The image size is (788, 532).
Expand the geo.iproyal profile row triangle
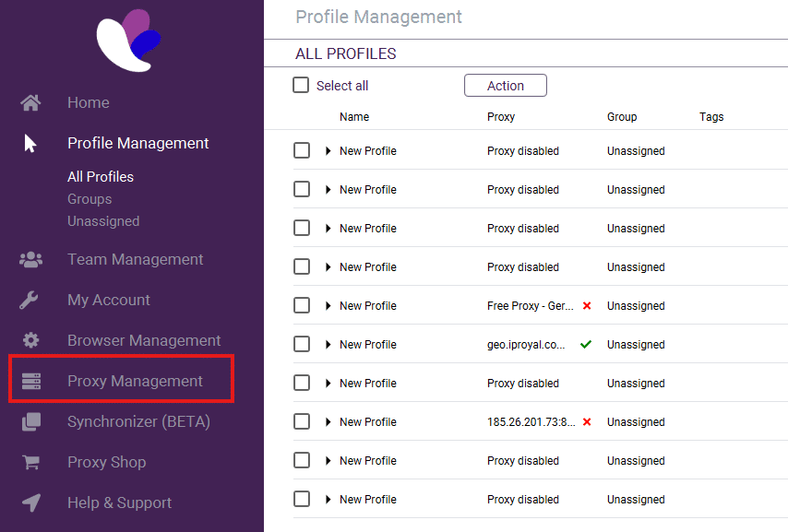pos(328,345)
